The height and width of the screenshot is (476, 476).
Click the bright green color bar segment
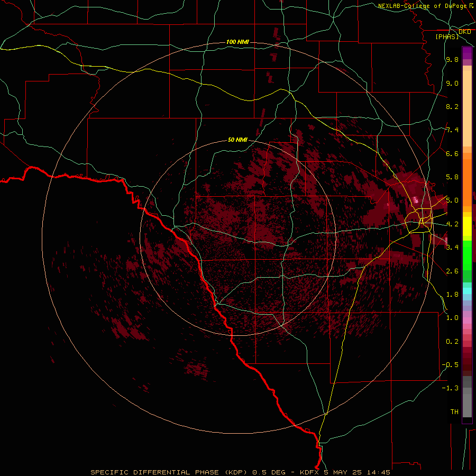point(467,255)
